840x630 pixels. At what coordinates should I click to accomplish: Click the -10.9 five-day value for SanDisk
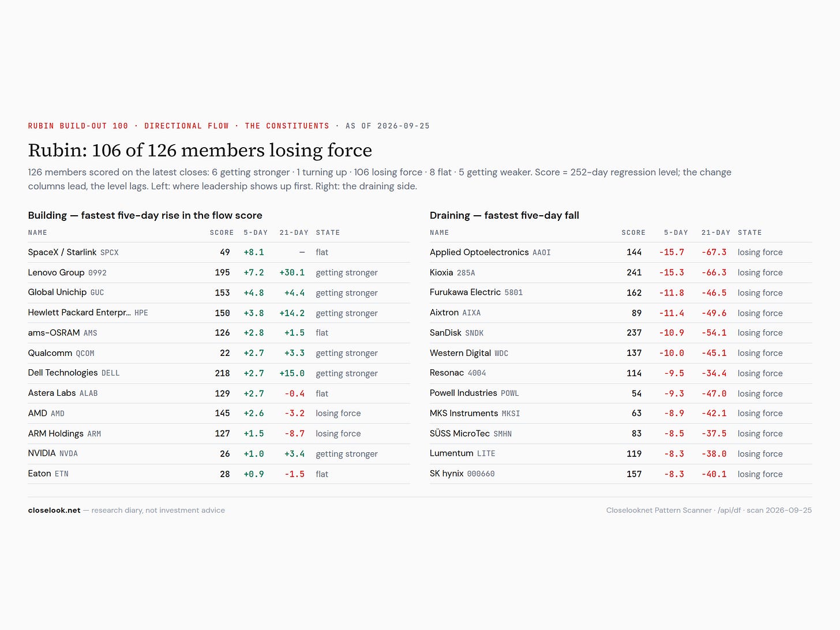coord(672,333)
